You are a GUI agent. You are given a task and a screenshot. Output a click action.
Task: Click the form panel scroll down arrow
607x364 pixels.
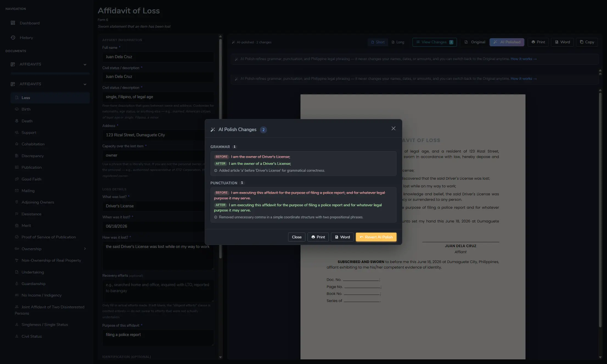click(x=220, y=357)
